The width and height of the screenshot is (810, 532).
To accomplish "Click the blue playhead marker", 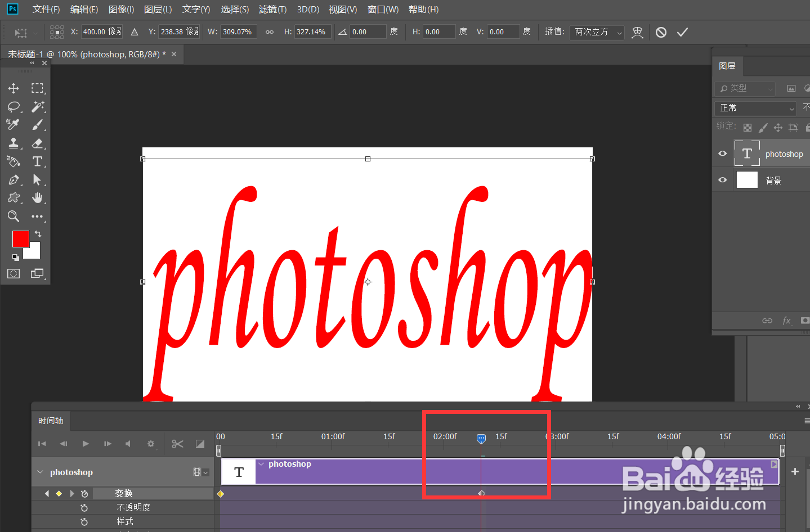I will point(481,439).
